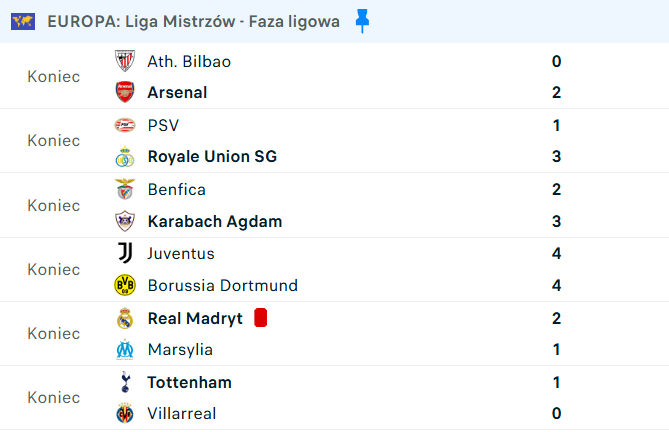Click Koniec status of Benfica match
669x432 pixels.
54,206
